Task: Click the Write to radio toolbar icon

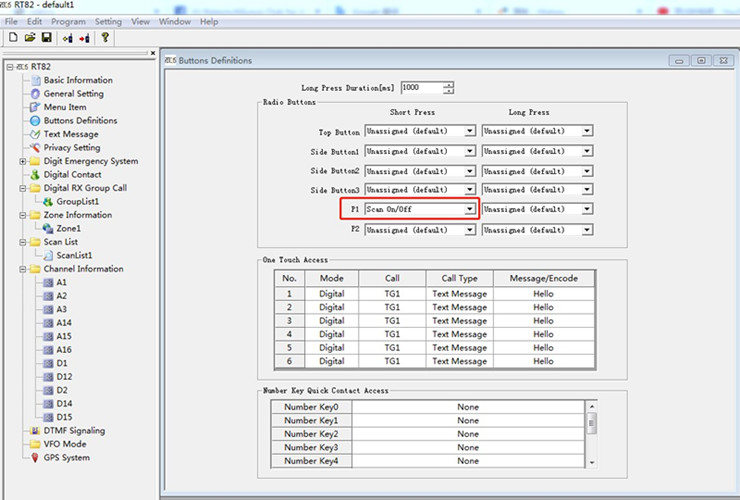Action: coord(83,37)
